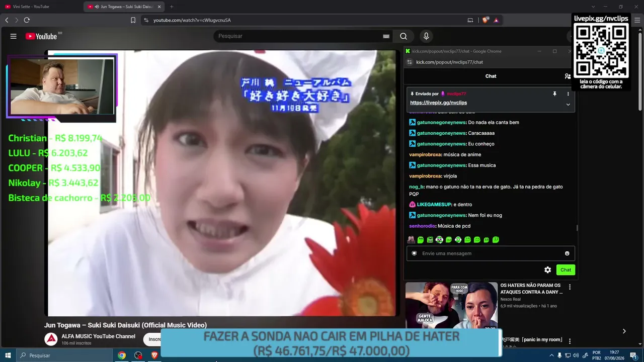Open chat settings gear icon
Viewport: 644px width, 362px height.
coord(547,270)
